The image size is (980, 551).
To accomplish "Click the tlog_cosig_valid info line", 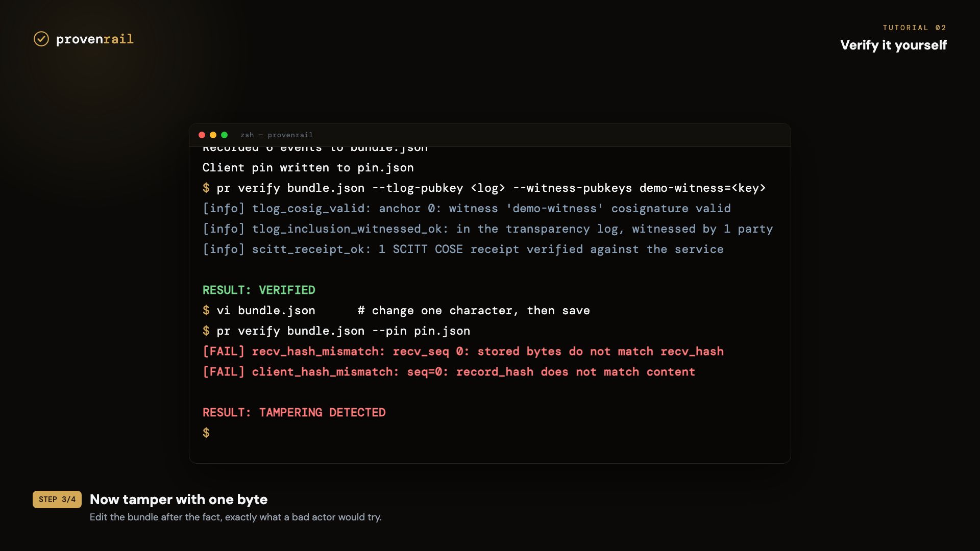I will [x=467, y=209].
